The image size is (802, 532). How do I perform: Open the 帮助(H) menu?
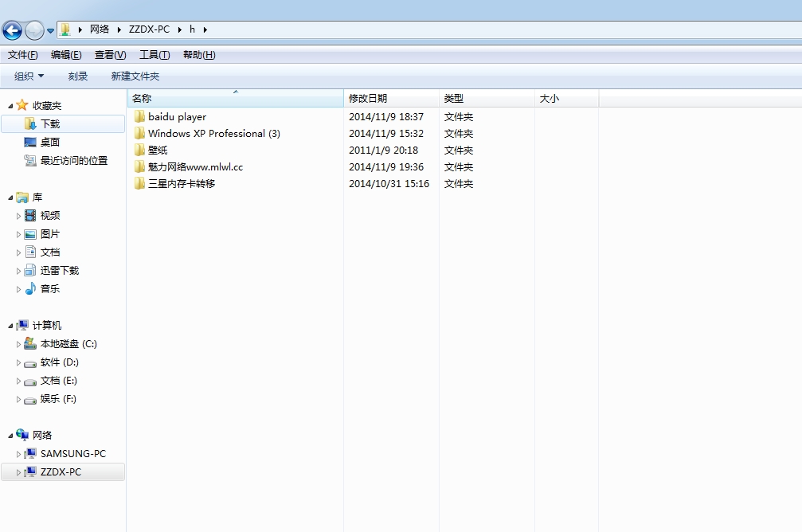tap(199, 55)
